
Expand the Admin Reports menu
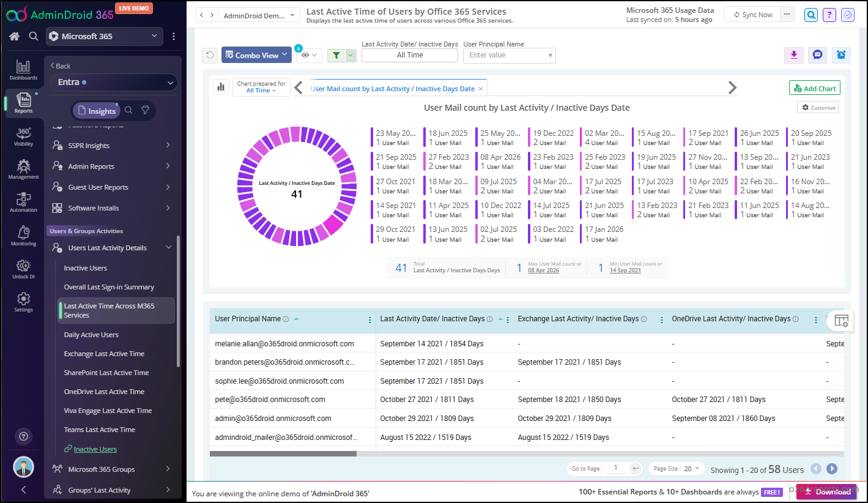(112, 166)
